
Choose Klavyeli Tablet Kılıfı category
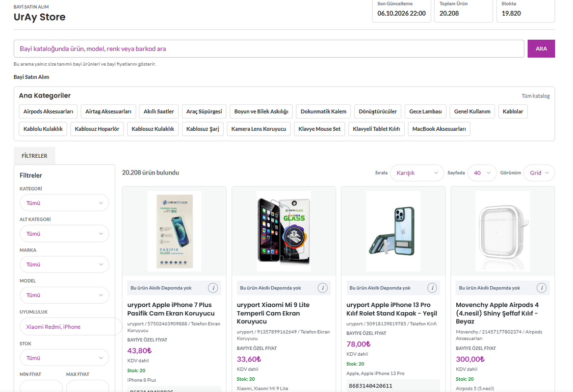(376, 129)
